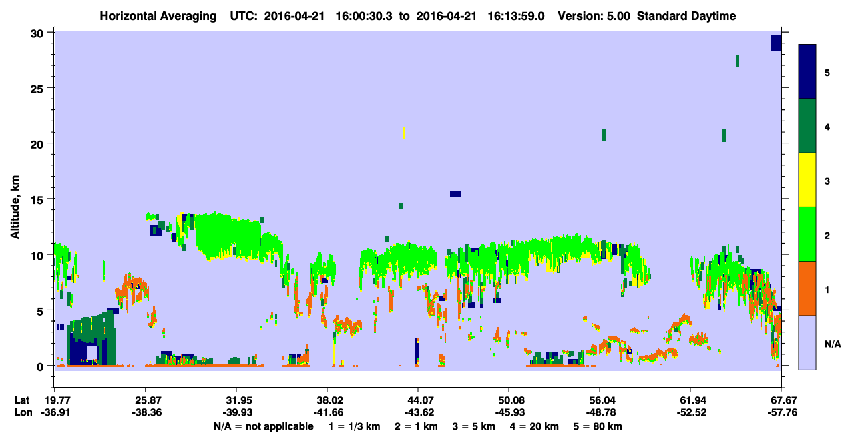The width and height of the screenshot is (868, 445).
Task: Click the y-axis tick label '0'
Action: (41, 366)
